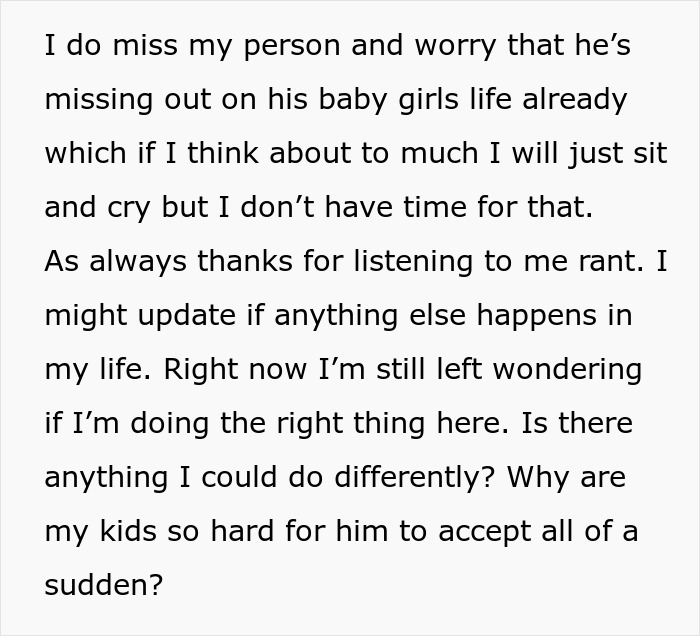700x636 pixels.
Task: Click the word "already"
Action: (x=570, y=100)
